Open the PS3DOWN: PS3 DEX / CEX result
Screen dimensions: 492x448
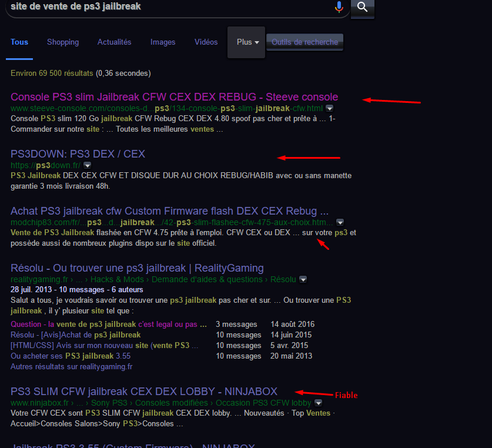(x=78, y=154)
